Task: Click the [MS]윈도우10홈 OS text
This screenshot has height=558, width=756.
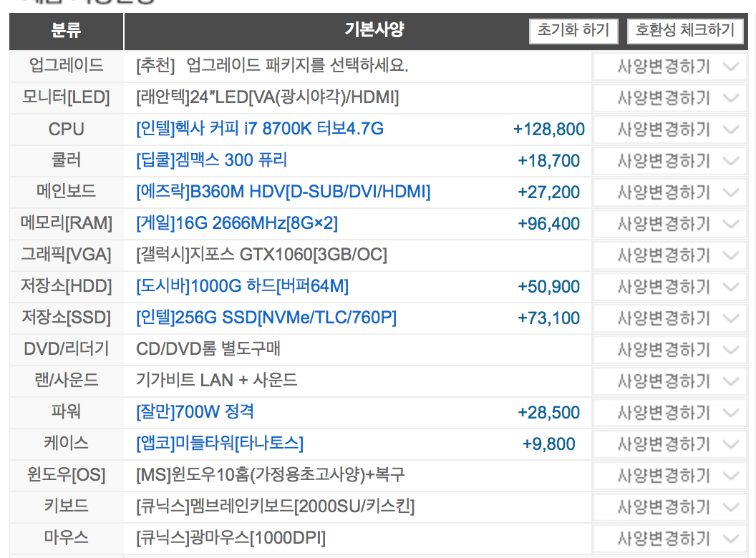Action: pos(270,475)
